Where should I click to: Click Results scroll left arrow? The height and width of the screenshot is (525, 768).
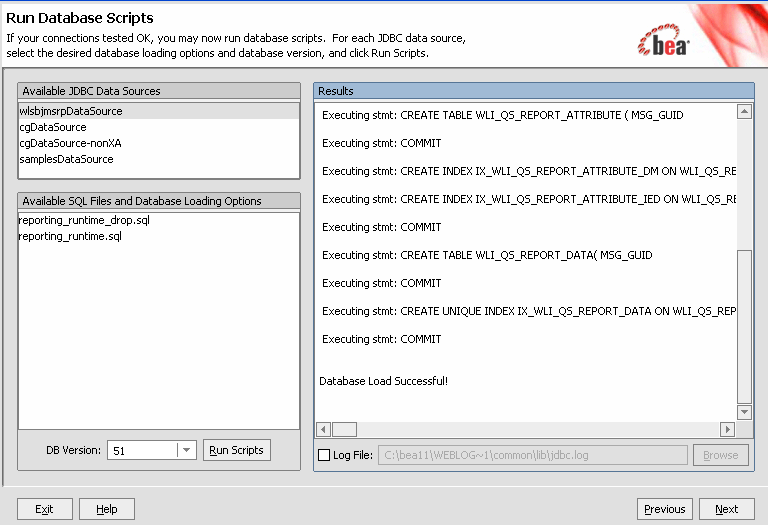[323, 430]
